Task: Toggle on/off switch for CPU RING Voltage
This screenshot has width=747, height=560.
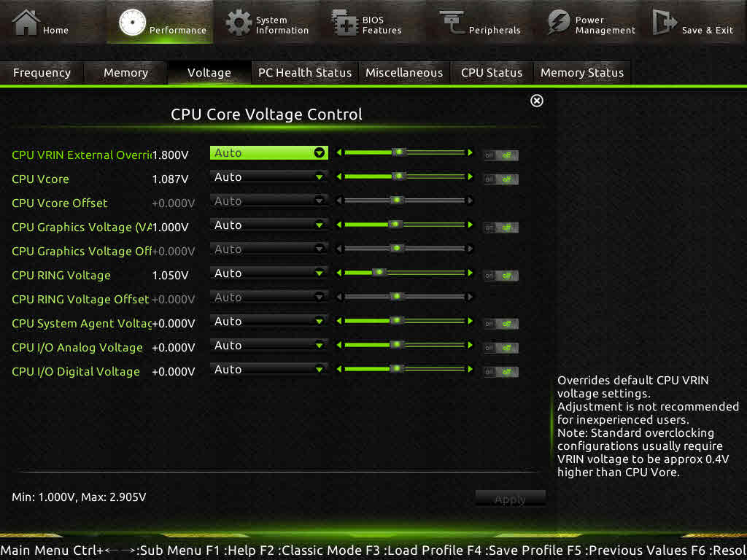Action: 500,276
